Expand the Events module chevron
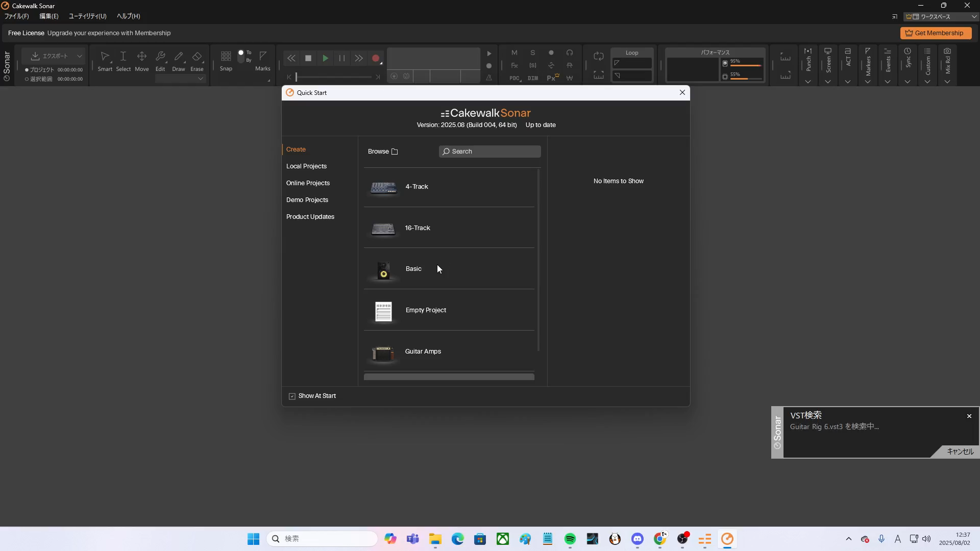Screen dimensions: 980x551 pyautogui.click(x=888, y=82)
